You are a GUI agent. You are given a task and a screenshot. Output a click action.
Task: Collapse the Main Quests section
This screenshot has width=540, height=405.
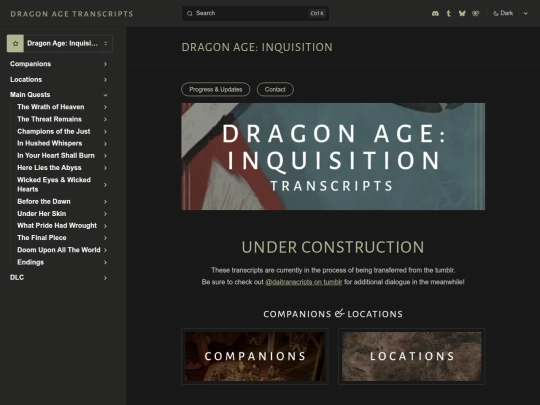[59, 95]
